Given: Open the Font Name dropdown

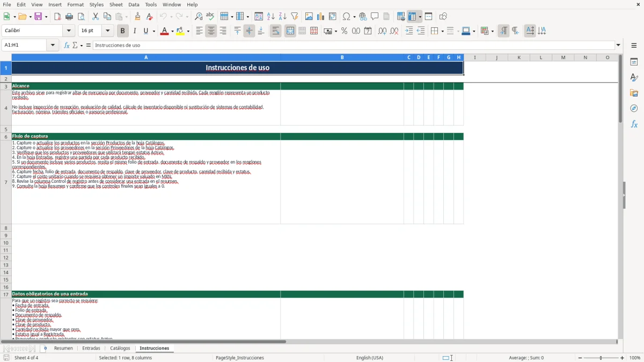Looking at the screenshot, I should pos(69,31).
